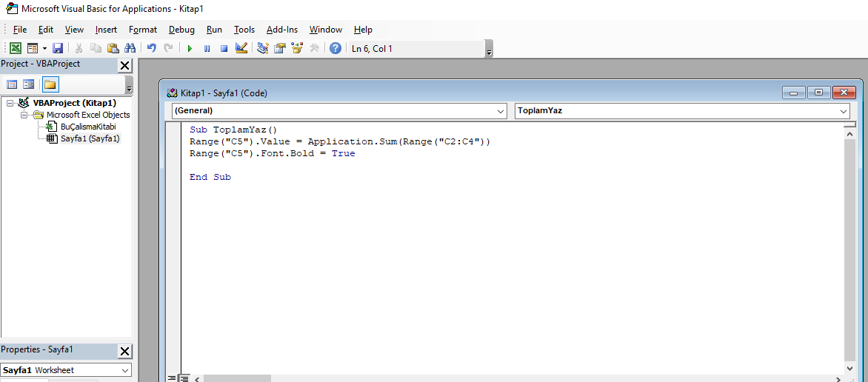Collapse the VBAProject (Kitap1) tree node
This screenshot has width=868, height=382.
[x=10, y=103]
